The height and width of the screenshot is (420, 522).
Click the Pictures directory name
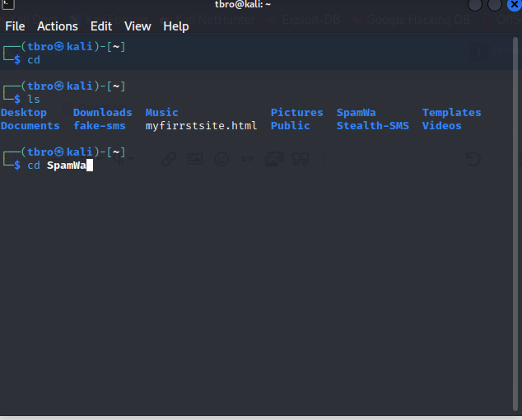click(296, 113)
